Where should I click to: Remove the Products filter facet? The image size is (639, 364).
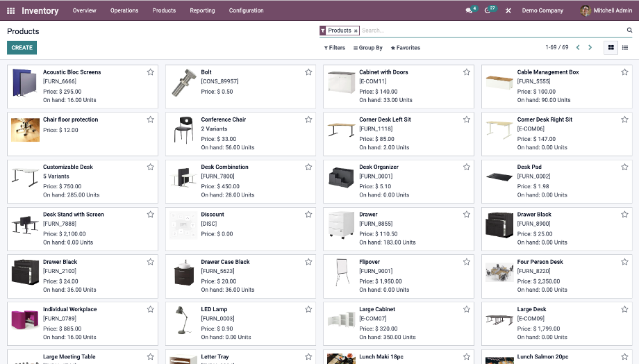click(356, 31)
